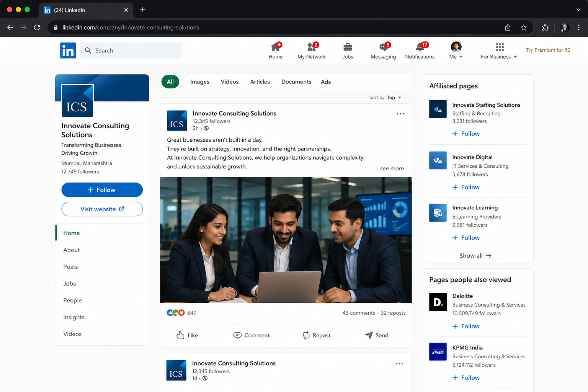This screenshot has width=588, height=392.
Task: Open Innovate Digital logo
Action: [438, 160]
